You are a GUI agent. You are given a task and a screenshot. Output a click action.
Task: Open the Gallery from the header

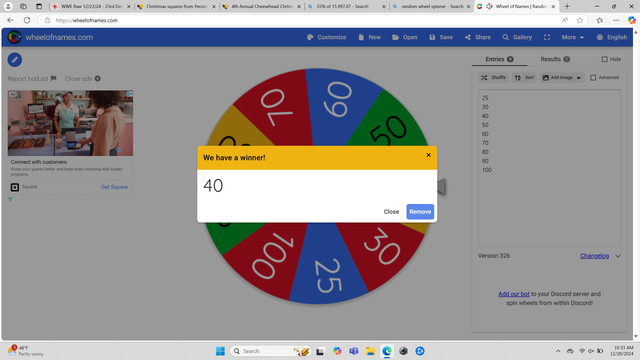pyautogui.click(x=517, y=37)
